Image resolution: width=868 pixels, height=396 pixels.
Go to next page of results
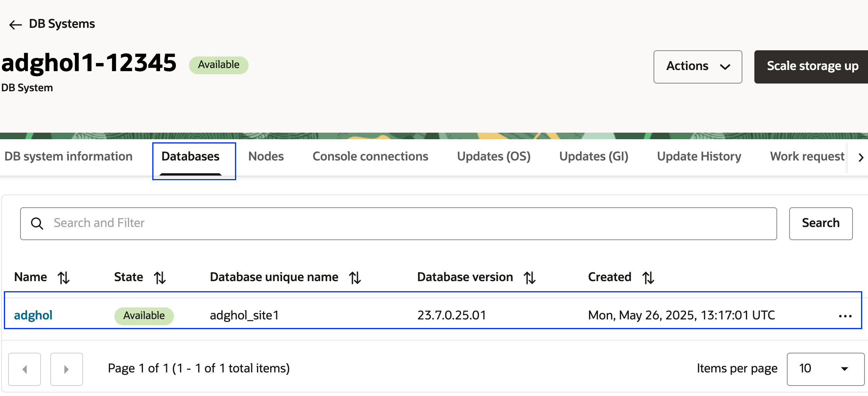66,369
